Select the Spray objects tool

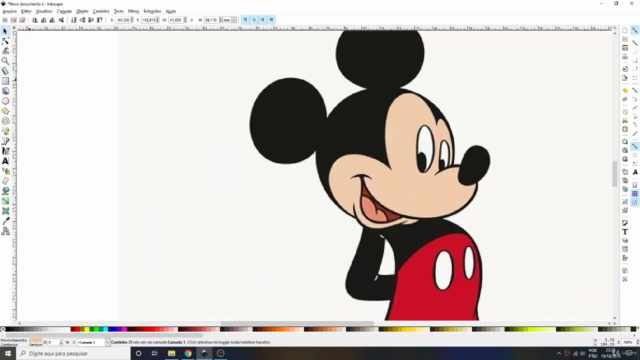(5, 171)
